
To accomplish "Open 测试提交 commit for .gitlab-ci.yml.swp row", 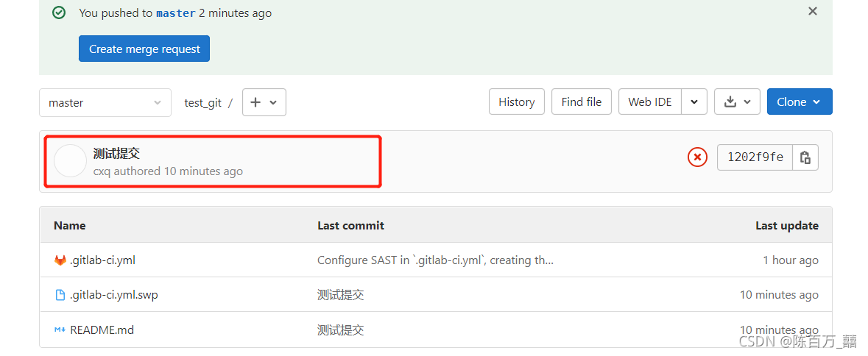I will [340, 295].
